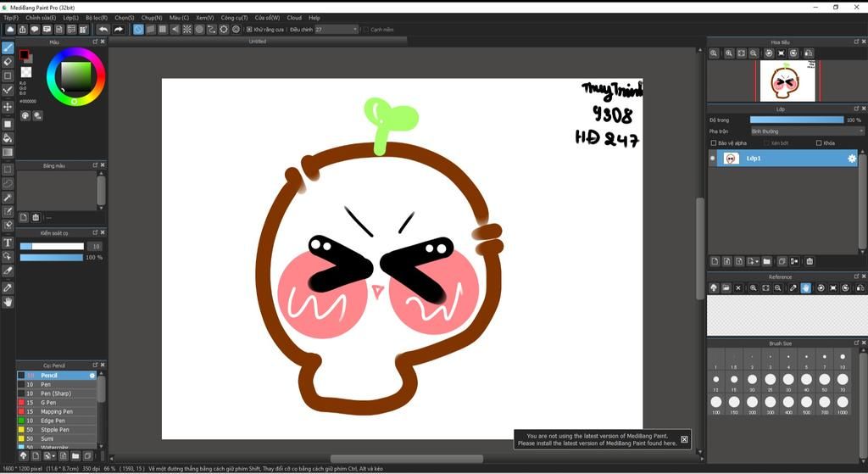Image resolution: width=868 pixels, height=474 pixels.
Task: Select the G Pen brush
Action: coord(57,403)
